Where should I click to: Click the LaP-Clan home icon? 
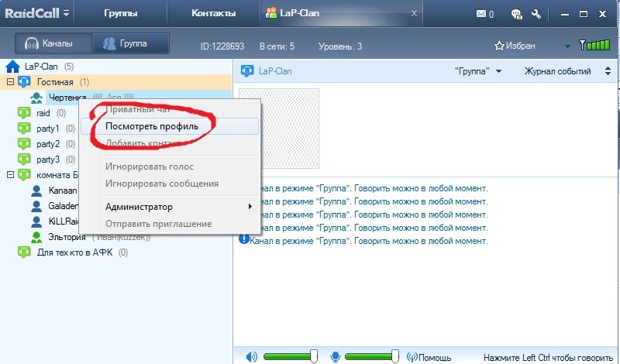pyautogui.click(x=12, y=67)
